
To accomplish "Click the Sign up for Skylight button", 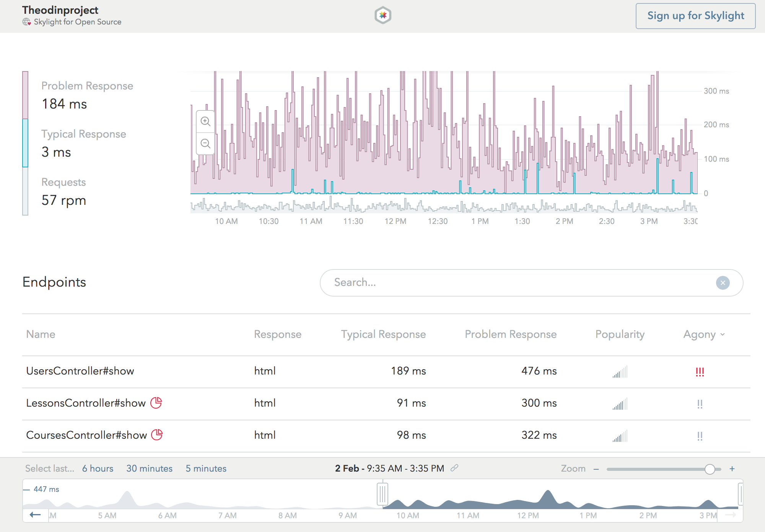I will pyautogui.click(x=695, y=16).
